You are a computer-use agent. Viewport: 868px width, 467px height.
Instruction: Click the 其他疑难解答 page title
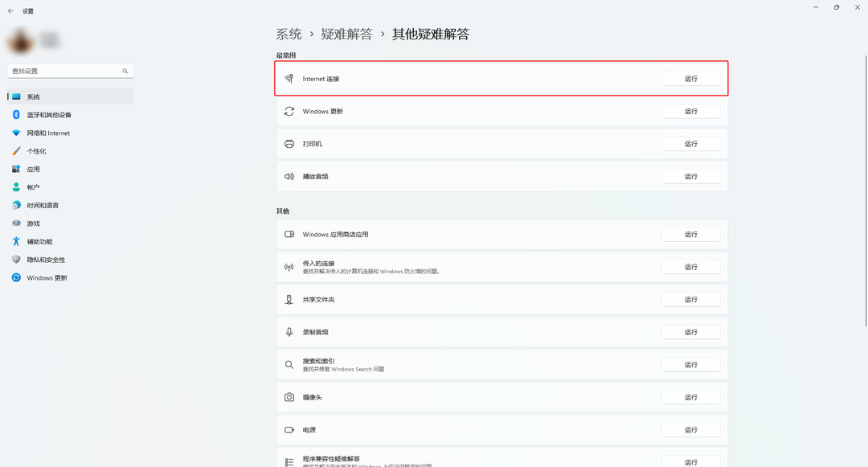click(x=431, y=35)
